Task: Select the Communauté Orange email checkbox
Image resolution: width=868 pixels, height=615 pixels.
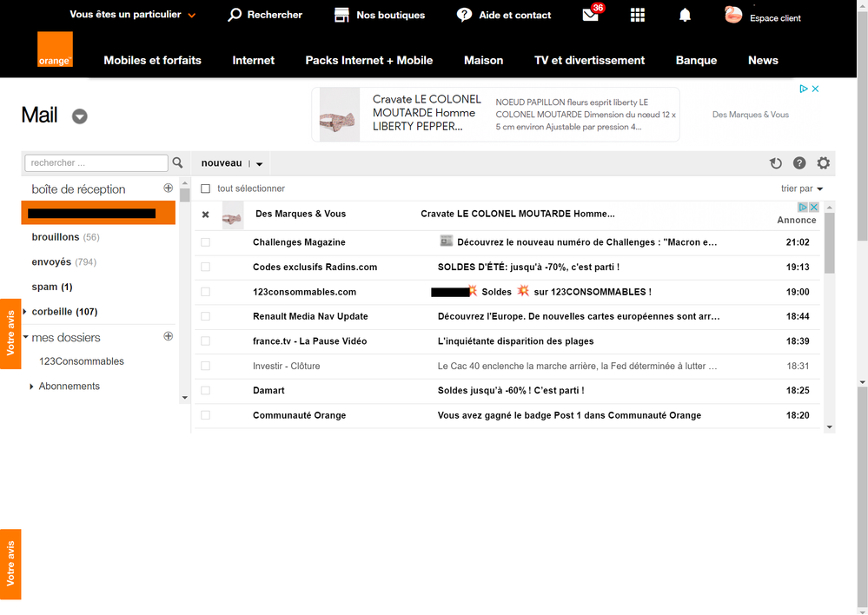Action: click(x=205, y=415)
